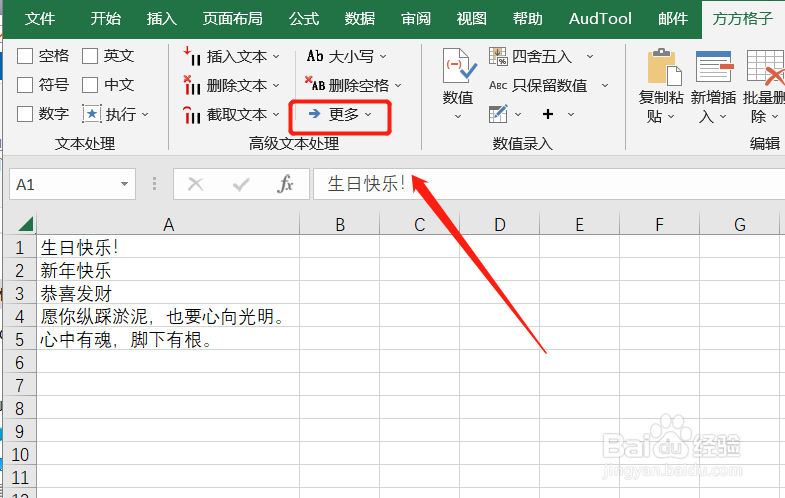This screenshot has height=498, width=785.
Task: Click the Round (四舍五入) icon
Action: [x=498, y=56]
